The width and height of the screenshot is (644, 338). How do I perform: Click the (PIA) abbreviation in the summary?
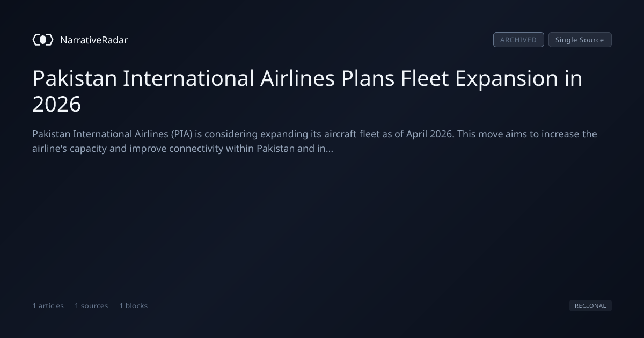click(x=182, y=134)
